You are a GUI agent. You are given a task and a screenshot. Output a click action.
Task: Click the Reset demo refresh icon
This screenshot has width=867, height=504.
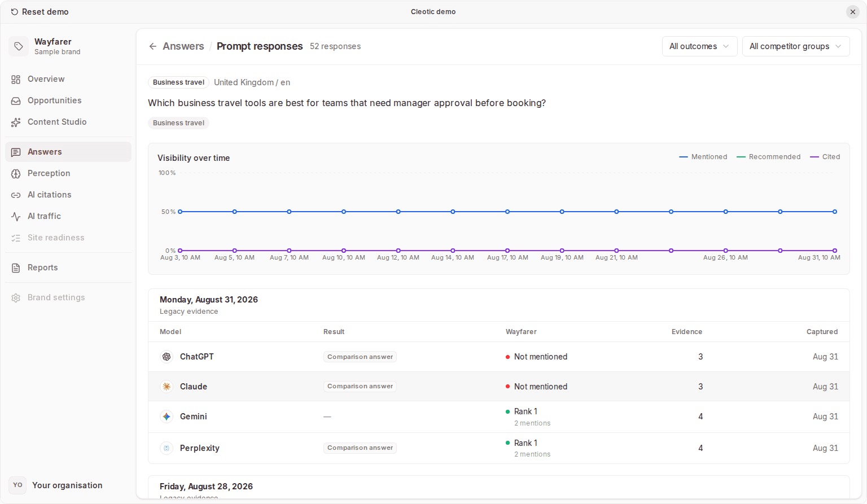pos(15,12)
